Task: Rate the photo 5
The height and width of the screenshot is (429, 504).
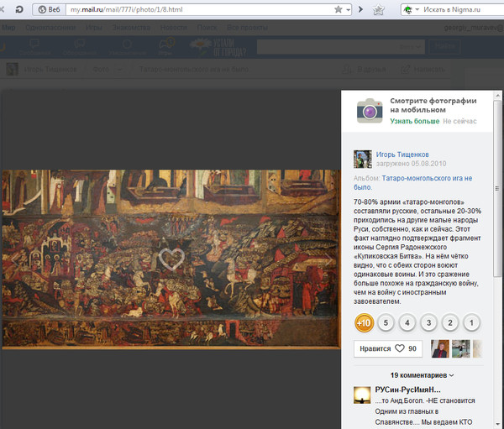Action: 386,322
